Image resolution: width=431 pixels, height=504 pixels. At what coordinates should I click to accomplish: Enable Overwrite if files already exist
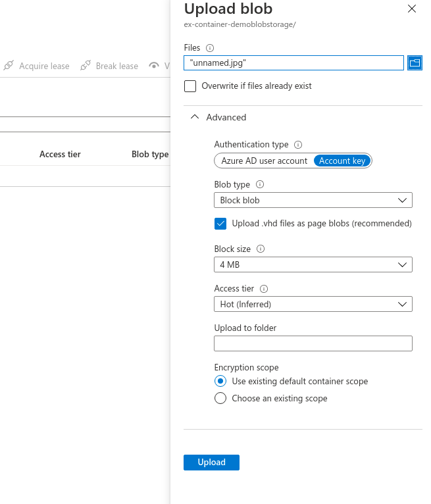190,86
